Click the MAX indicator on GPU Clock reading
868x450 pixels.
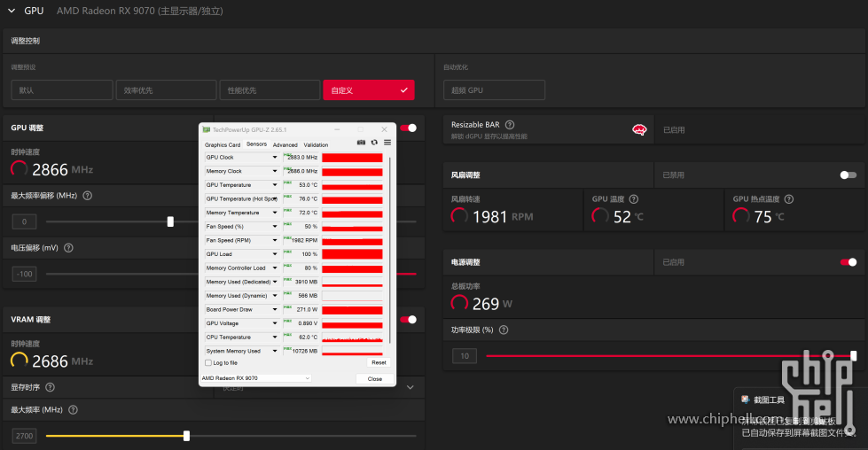tap(287, 154)
